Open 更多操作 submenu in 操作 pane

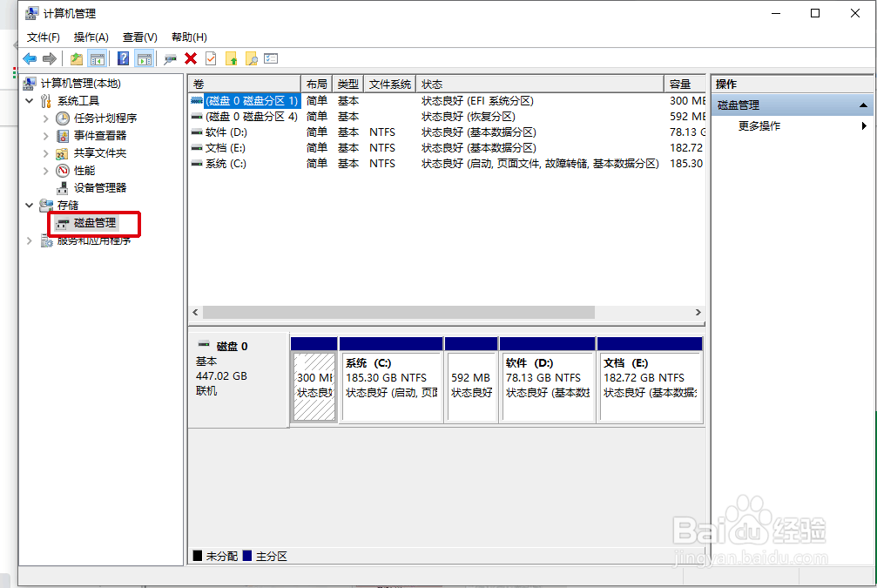click(x=759, y=126)
